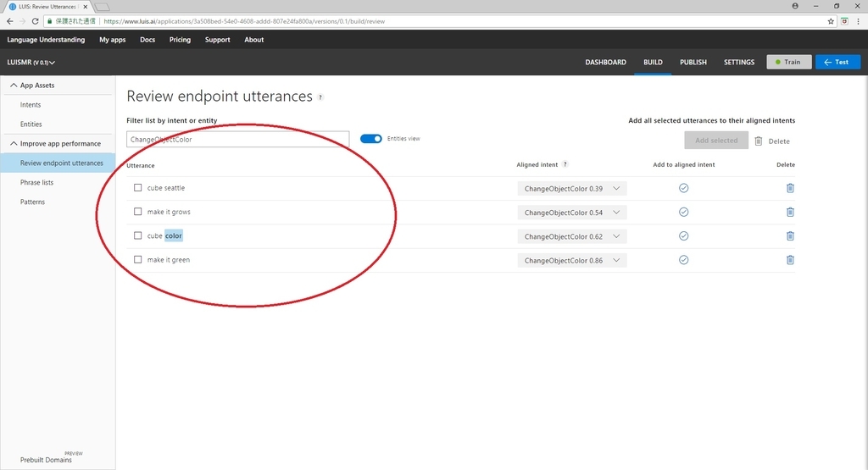Switch to the BUILD tab
Screen dimensions: 868x470
coord(653,62)
